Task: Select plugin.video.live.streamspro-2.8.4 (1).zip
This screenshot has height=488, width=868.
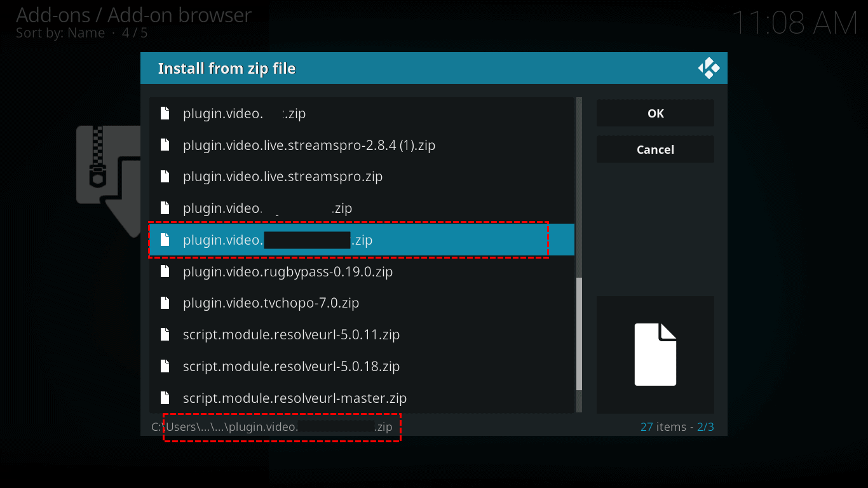Action: pos(309,145)
